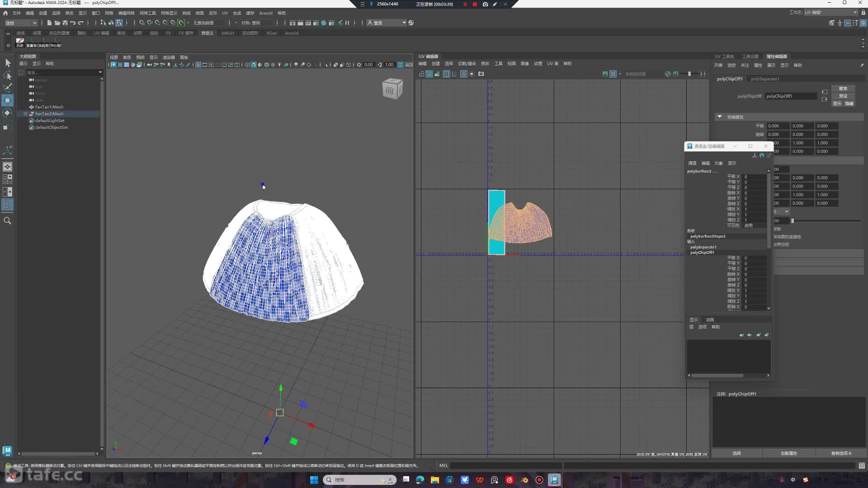Viewport: 868px width, 488px height.
Task: Select the MASH shelf tab
Action: click(228, 33)
